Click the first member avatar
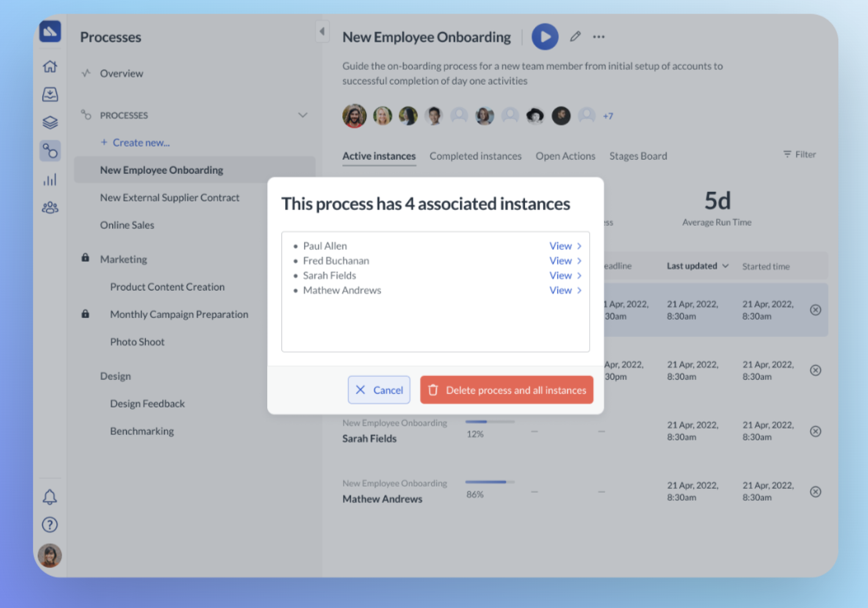 pos(354,116)
